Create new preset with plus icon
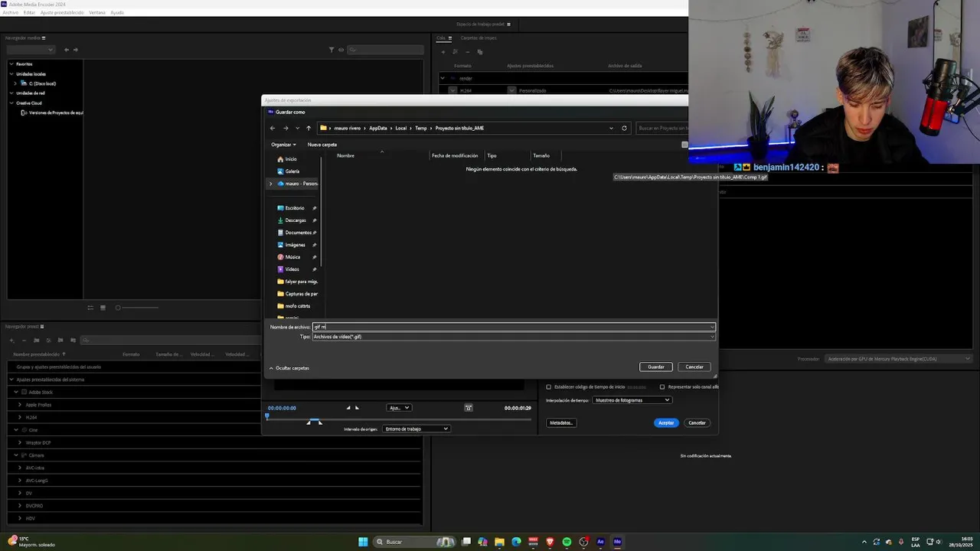Image resolution: width=980 pixels, height=551 pixels. click(x=11, y=340)
